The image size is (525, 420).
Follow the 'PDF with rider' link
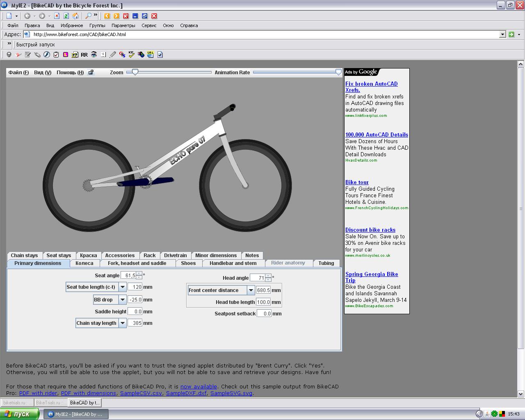click(x=38, y=393)
